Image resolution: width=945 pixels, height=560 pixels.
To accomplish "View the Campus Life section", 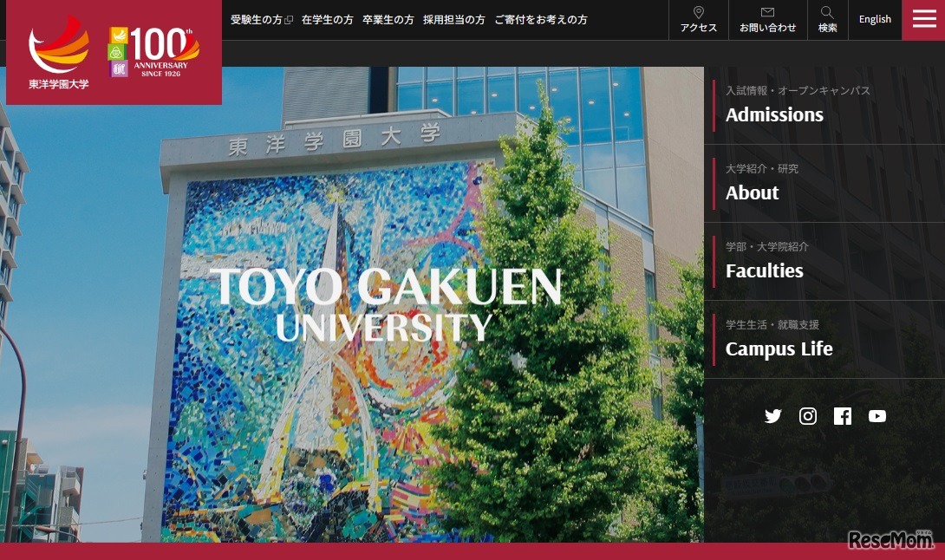I will (779, 348).
